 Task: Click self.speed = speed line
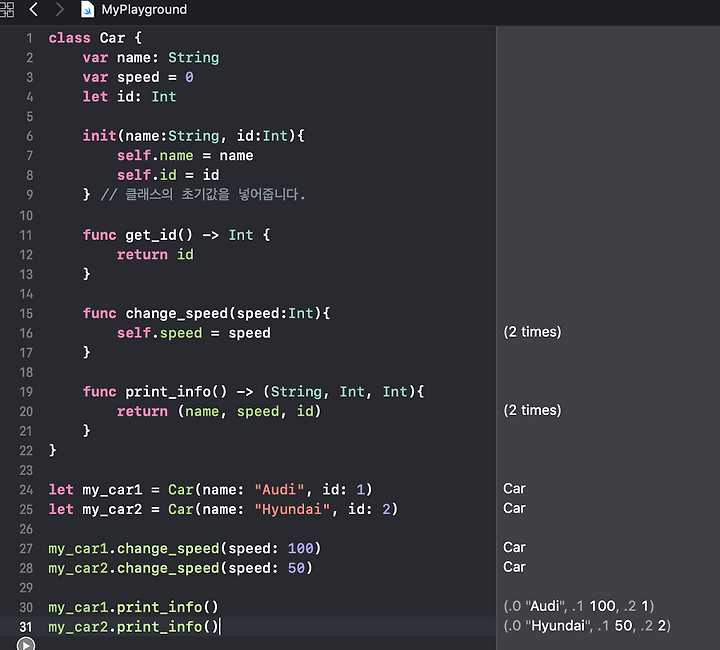click(x=193, y=333)
